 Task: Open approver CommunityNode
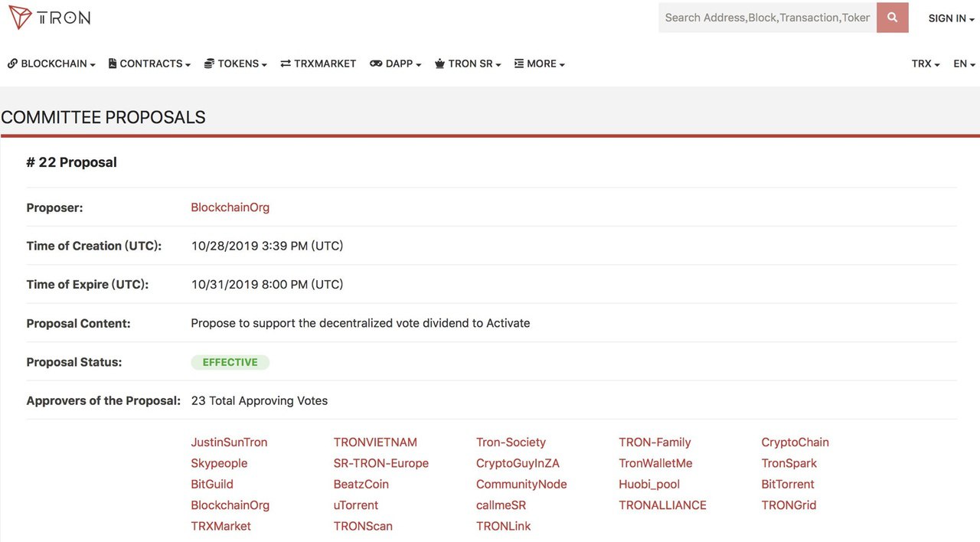point(521,485)
